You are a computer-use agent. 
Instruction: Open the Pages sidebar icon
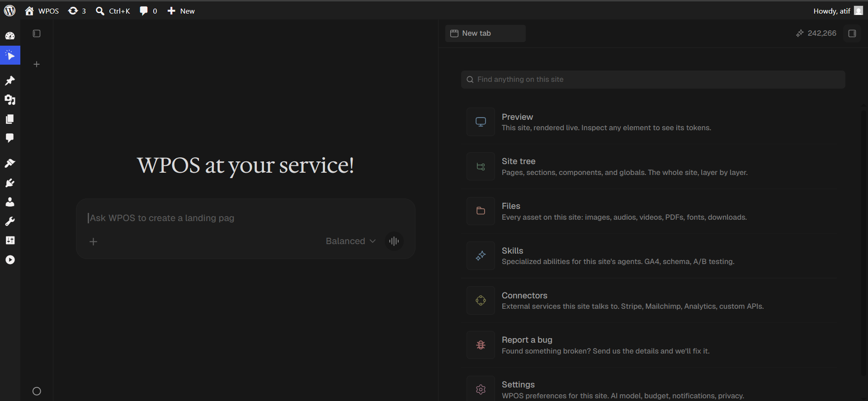[x=10, y=119]
